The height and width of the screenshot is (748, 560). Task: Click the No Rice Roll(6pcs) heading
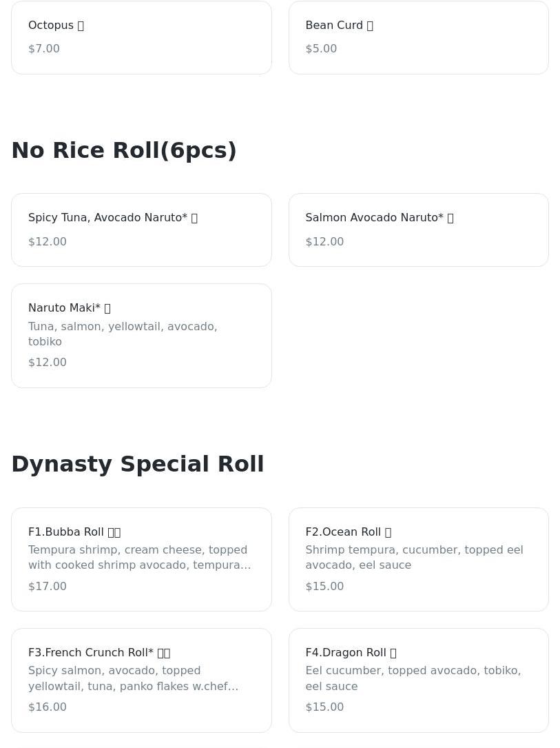124,150
